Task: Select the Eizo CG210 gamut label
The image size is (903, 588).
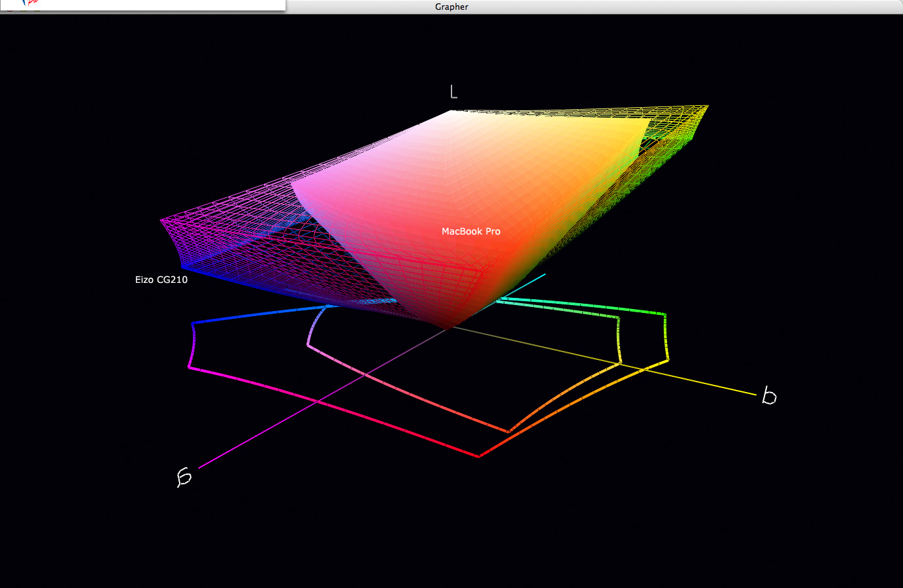Action: click(161, 280)
